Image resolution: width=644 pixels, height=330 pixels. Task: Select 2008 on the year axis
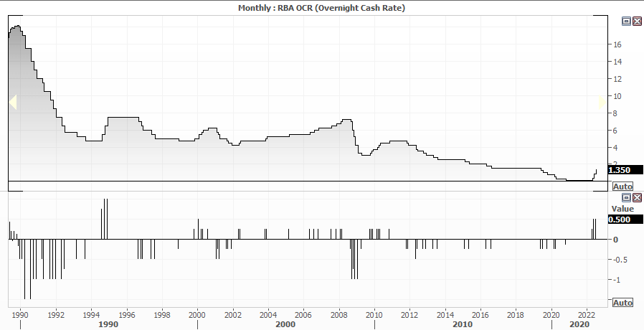338,315
